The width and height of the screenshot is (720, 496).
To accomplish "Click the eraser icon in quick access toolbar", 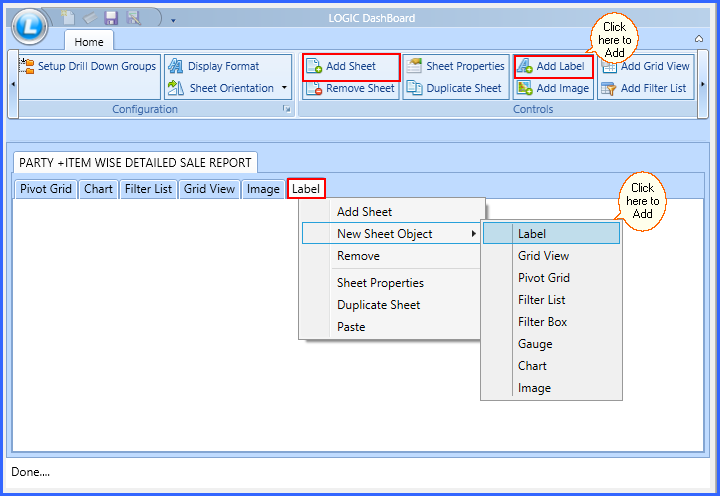I will [x=90, y=18].
